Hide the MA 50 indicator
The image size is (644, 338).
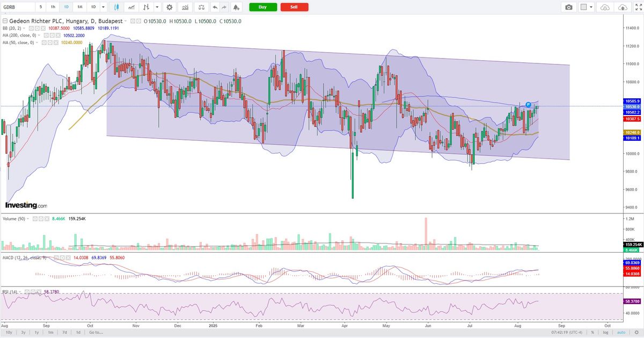pos(43,42)
